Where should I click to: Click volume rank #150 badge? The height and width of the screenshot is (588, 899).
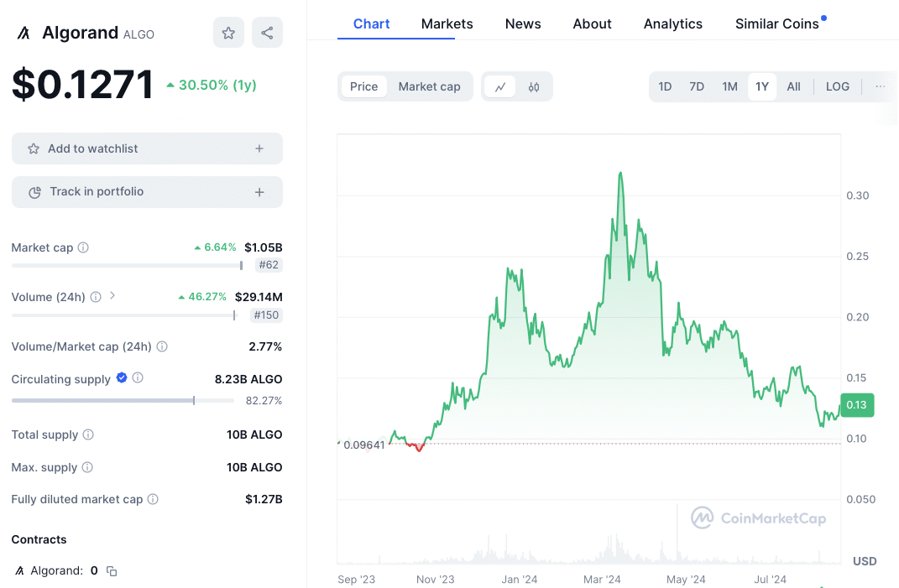tap(266, 315)
